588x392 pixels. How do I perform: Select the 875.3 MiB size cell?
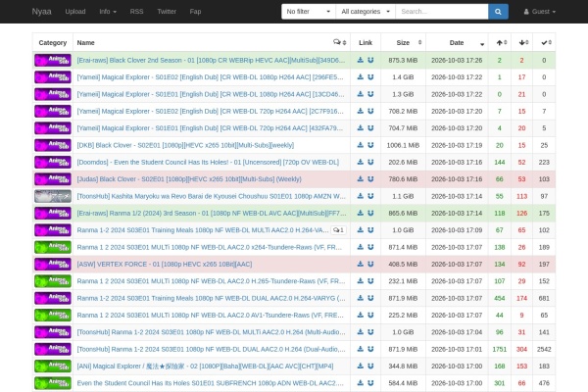click(x=403, y=60)
